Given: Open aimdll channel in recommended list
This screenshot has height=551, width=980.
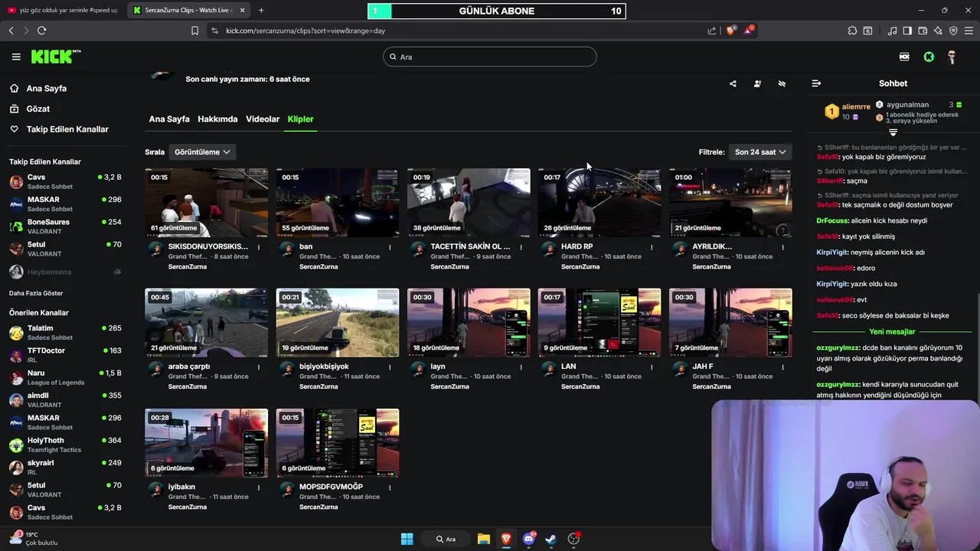Looking at the screenshot, I should [65, 399].
